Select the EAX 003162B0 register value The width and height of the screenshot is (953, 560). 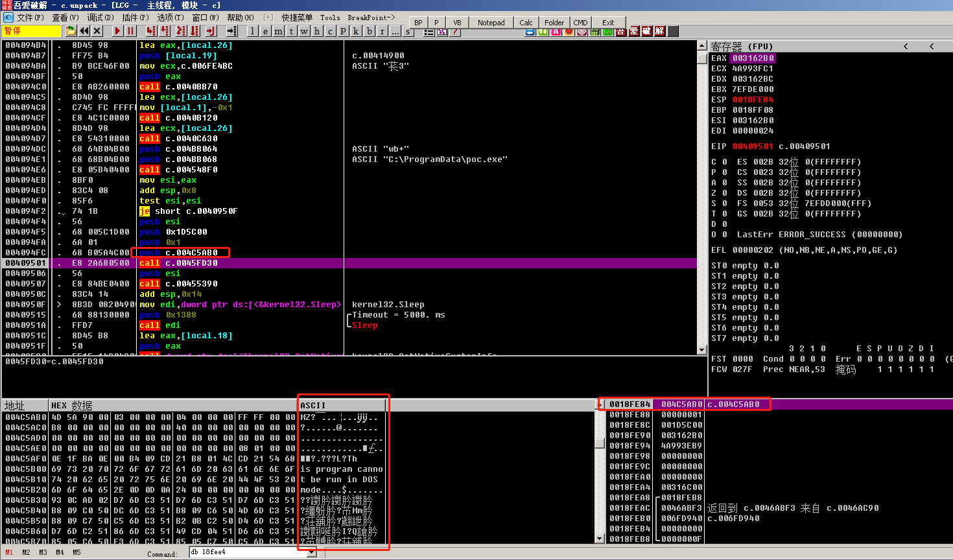click(753, 58)
